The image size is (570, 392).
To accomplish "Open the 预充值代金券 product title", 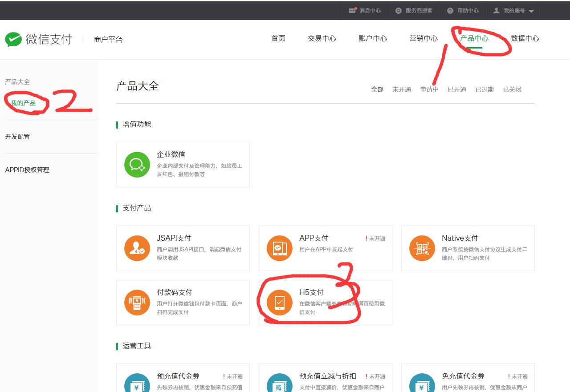I will point(178,376).
